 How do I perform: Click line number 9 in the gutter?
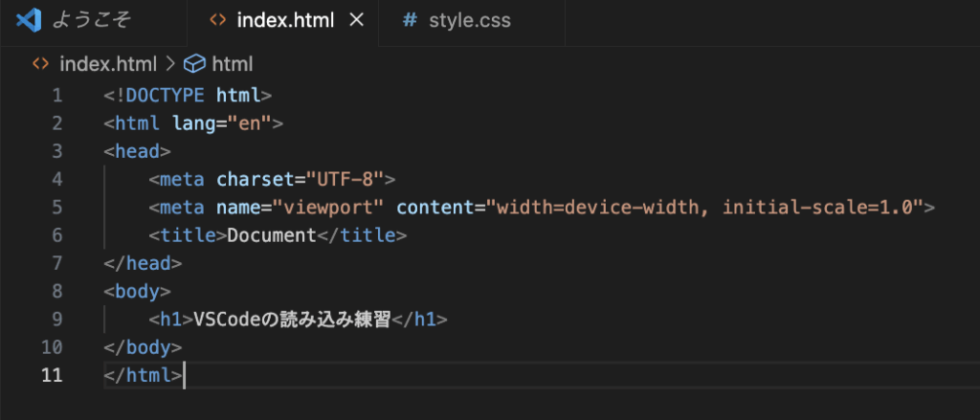click(x=57, y=320)
